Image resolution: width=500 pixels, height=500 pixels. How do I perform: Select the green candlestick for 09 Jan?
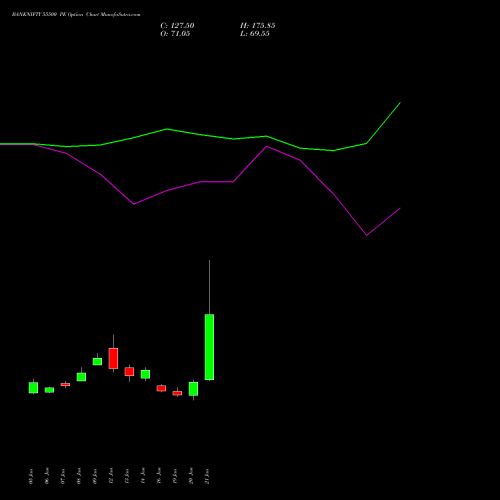[x=97, y=362]
